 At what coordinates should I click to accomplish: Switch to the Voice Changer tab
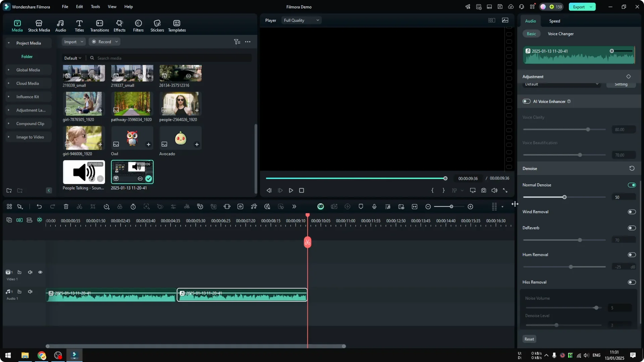click(x=560, y=34)
